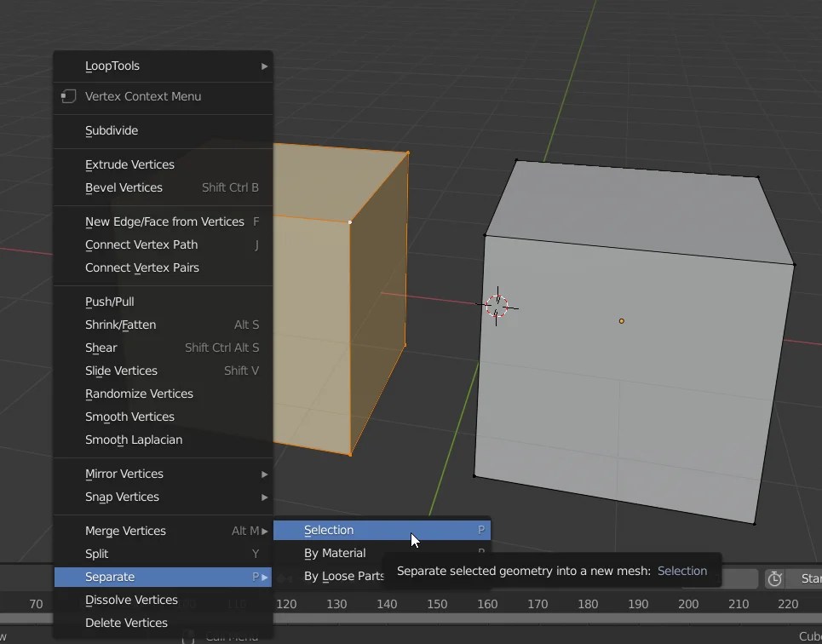The image size is (822, 644).
Task: Toggle the automatic keyframing stopwatch icon
Action: click(774, 578)
